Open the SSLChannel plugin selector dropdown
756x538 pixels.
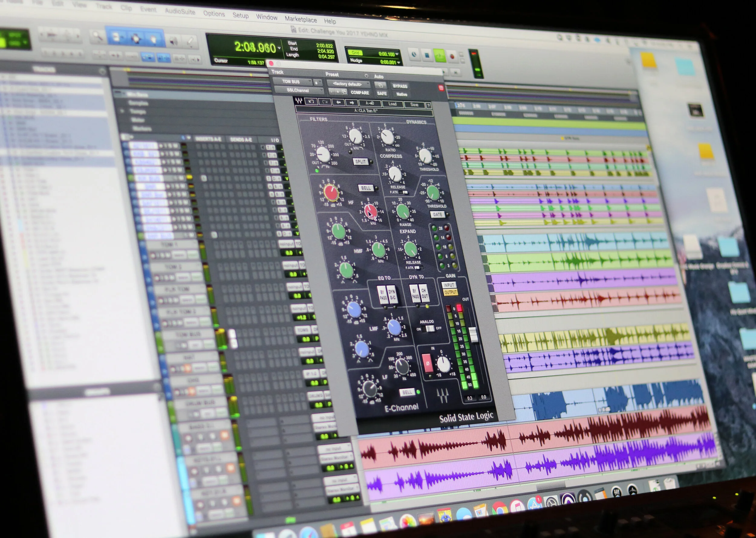(298, 90)
